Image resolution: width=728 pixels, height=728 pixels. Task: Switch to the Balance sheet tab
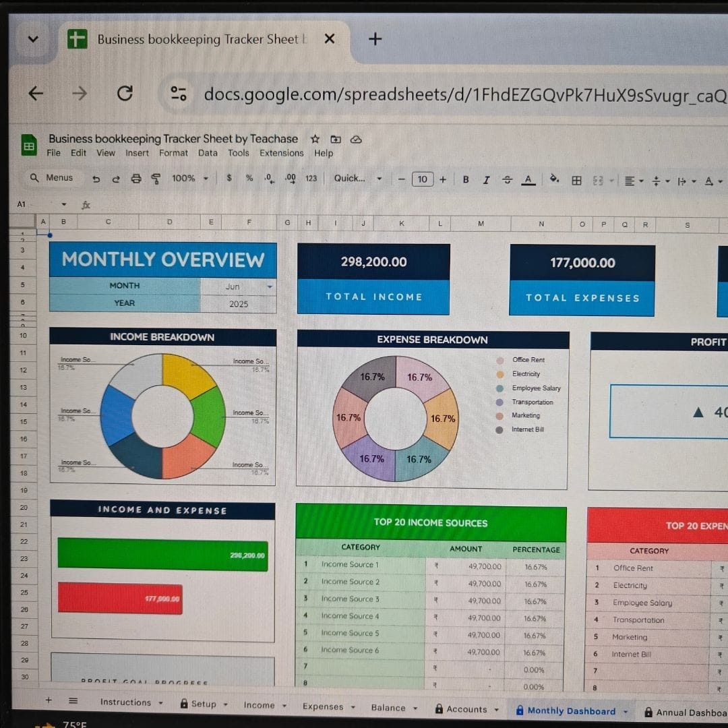[388, 708]
